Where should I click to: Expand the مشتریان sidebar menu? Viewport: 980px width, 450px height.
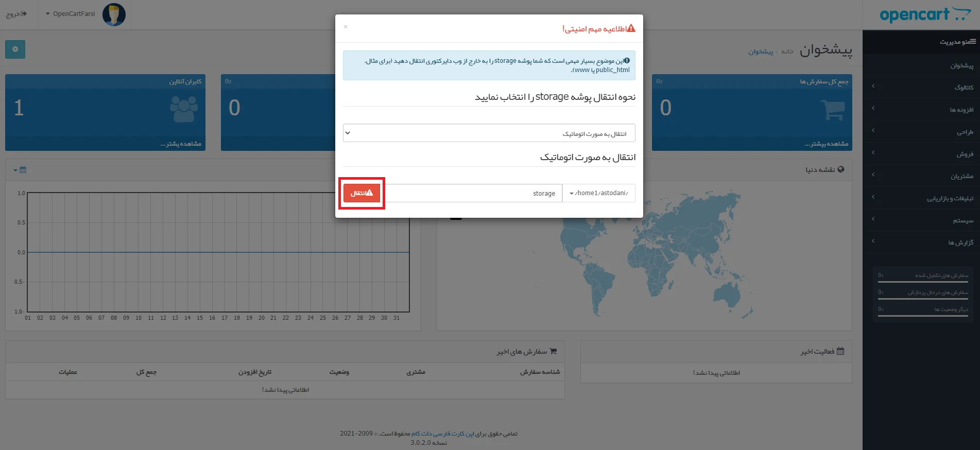pos(921,176)
